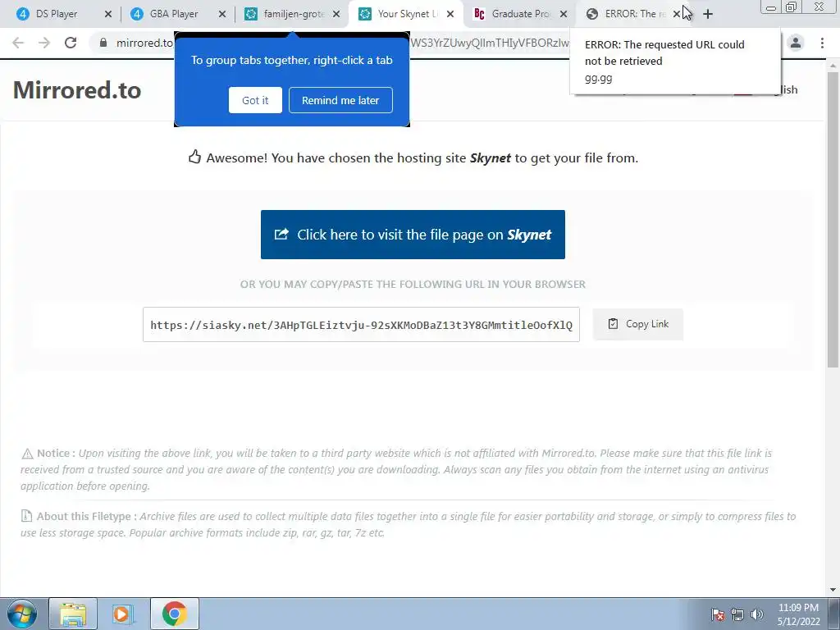Close the familjen-grote tab
Viewport: 840px width, 630px height.
coord(336,15)
